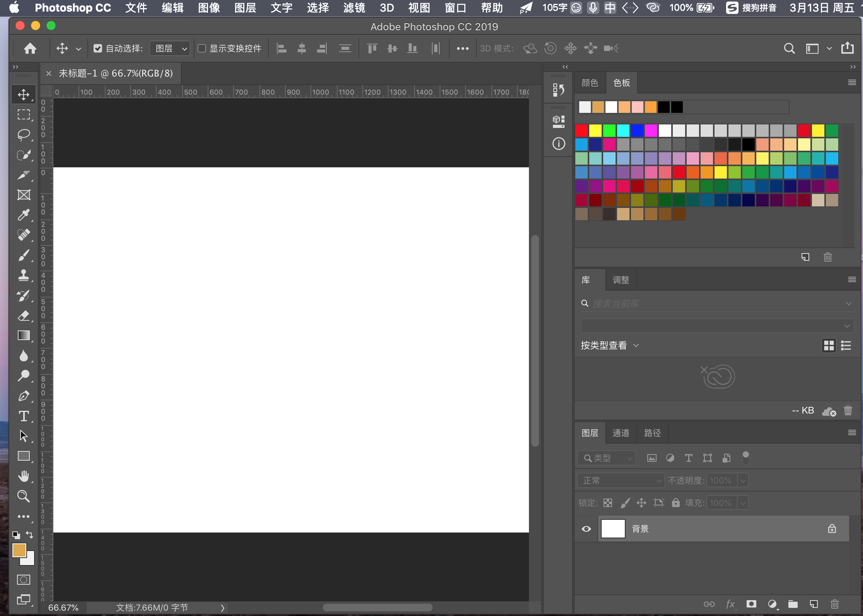
Task: Open the 滤镜 menu
Action: pyautogui.click(x=354, y=8)
